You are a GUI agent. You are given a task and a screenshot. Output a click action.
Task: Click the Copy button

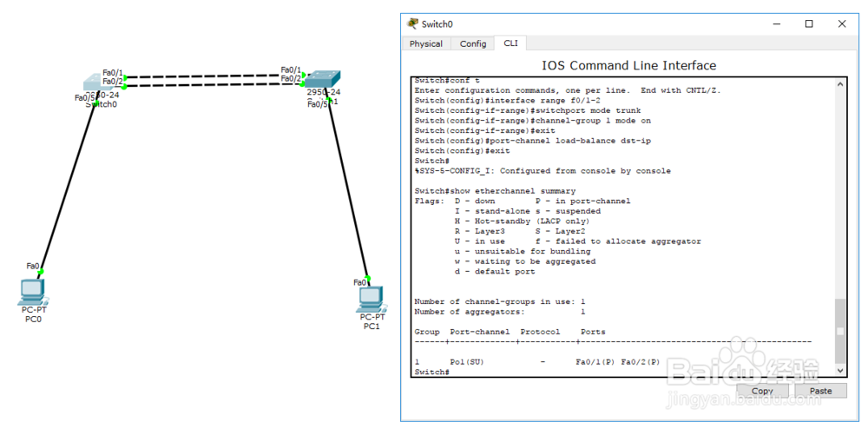click(762, 391)
